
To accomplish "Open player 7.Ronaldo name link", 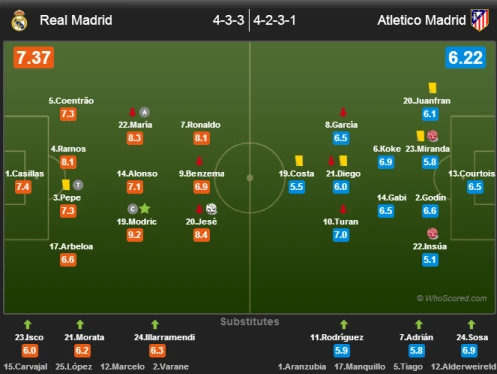I will pyautogui.click(x=200, y=125).
